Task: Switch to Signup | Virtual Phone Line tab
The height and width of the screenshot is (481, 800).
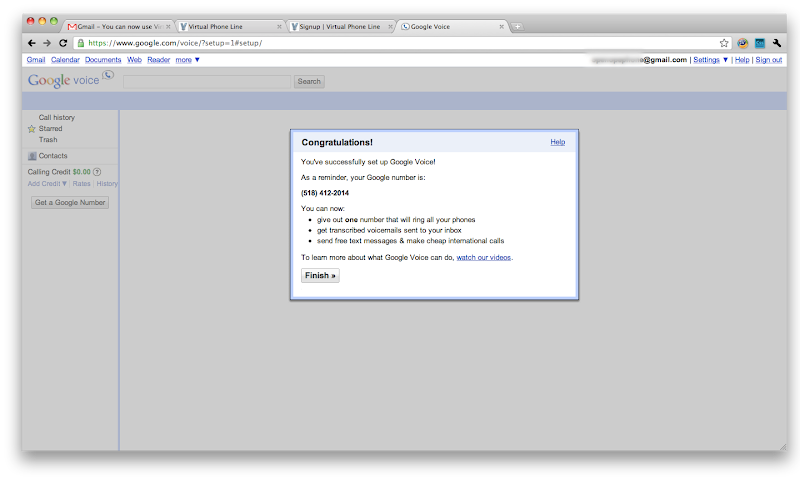Action: tap(341, 27)
